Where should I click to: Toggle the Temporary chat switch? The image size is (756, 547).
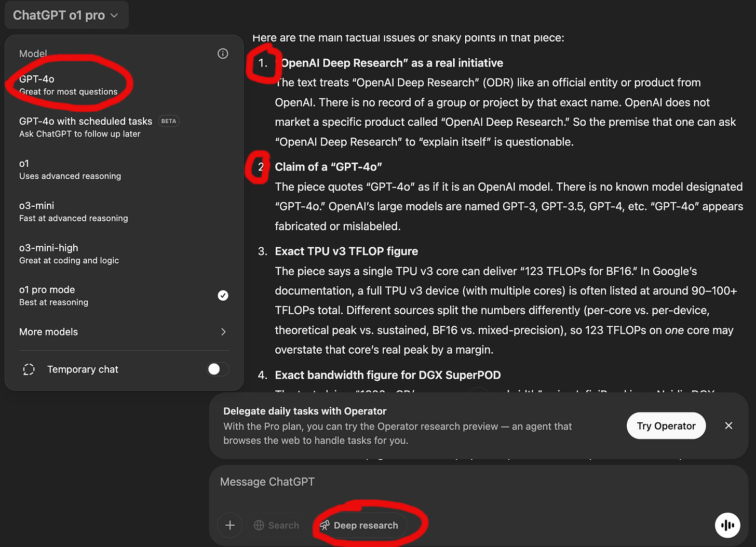218,369
